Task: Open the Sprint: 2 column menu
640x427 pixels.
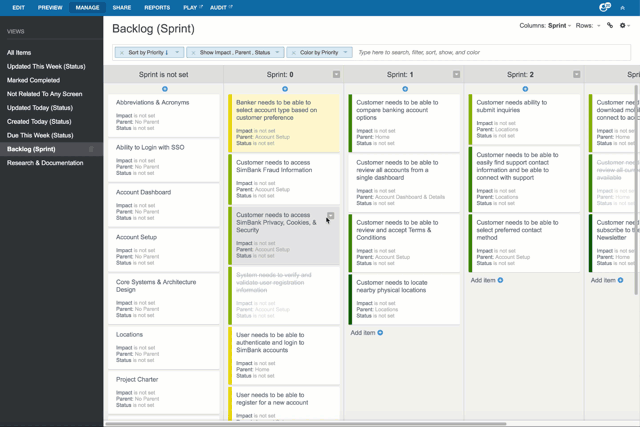Action: click(576, 74)
